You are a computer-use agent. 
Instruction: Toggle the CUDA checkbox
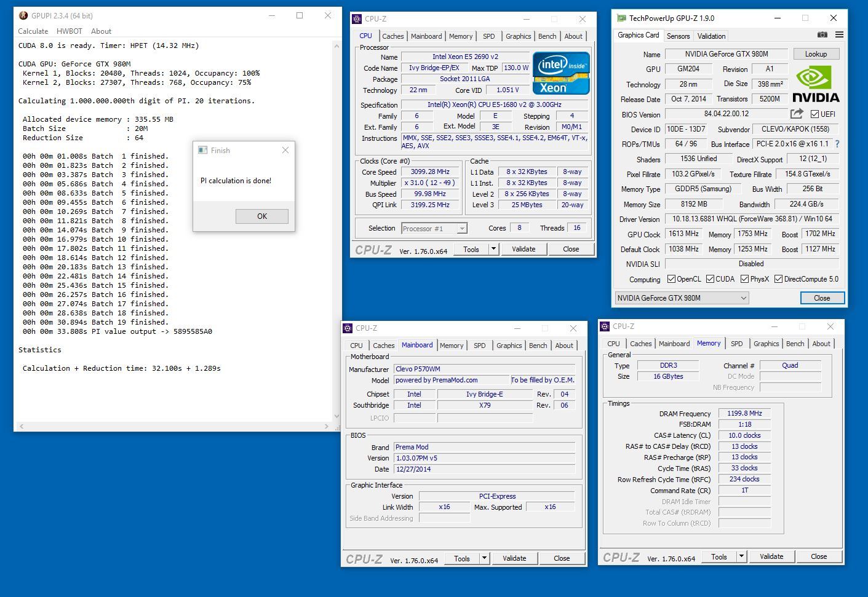click(x=710, y=279)
